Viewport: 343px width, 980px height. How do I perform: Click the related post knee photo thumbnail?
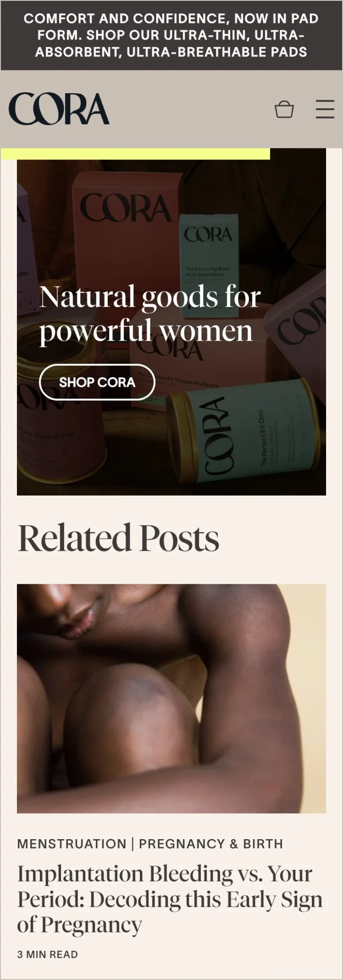pos(171,698)
